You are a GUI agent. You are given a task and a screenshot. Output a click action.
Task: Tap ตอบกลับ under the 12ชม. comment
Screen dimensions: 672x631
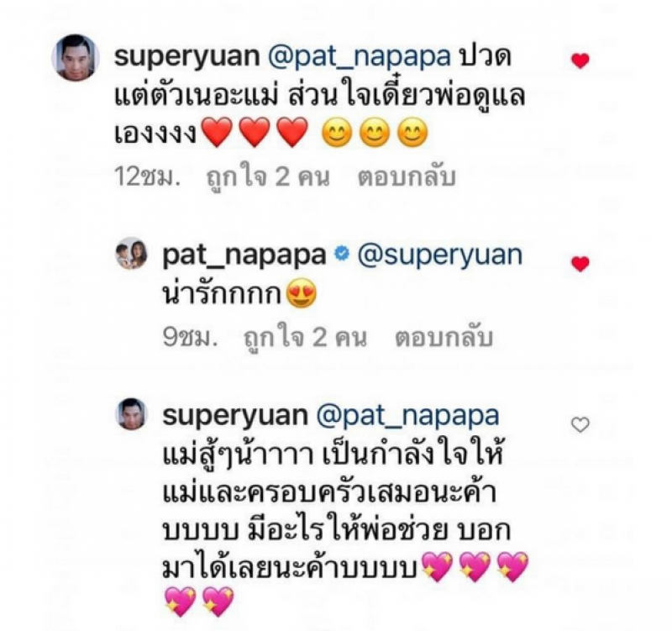(407, 178)
